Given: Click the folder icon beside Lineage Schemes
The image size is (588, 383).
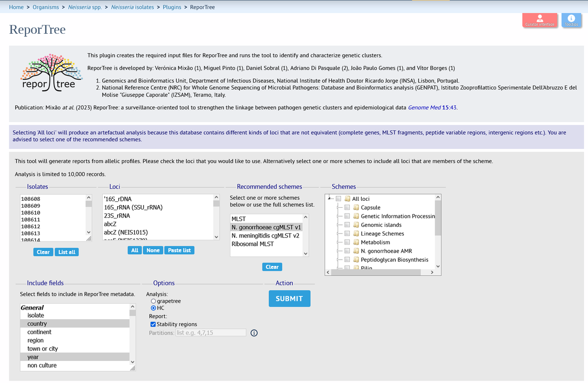Looking at the screenshot, I should tap(356, 234).
